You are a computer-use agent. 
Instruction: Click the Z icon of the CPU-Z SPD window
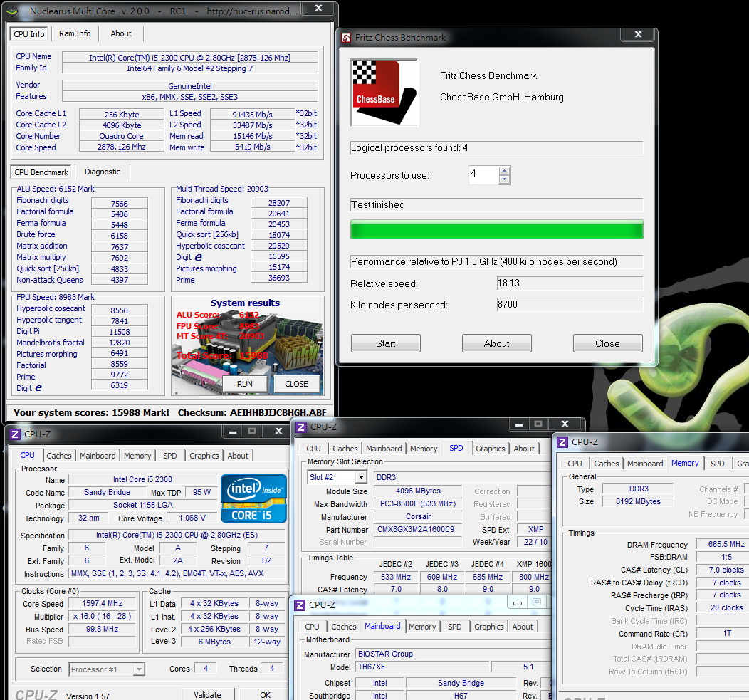click(301, 427)
